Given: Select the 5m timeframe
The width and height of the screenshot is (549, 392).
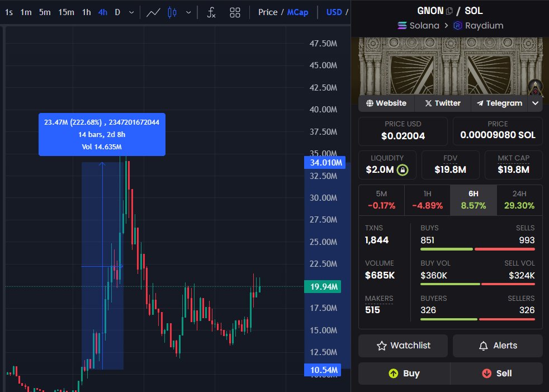Looking at the screenshot, I should (45, 12).
